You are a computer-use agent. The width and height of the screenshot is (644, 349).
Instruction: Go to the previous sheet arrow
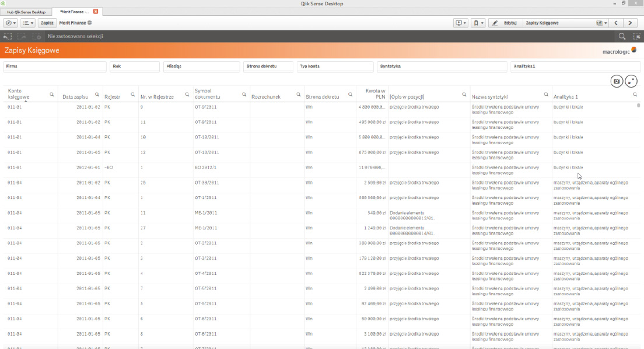coord(616,23)
